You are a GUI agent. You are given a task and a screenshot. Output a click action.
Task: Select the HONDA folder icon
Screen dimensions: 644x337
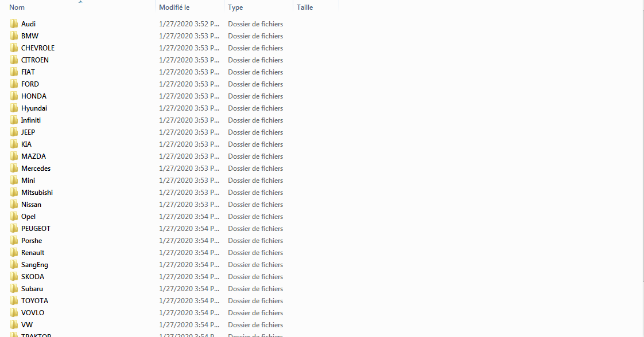tap(14, 96)
